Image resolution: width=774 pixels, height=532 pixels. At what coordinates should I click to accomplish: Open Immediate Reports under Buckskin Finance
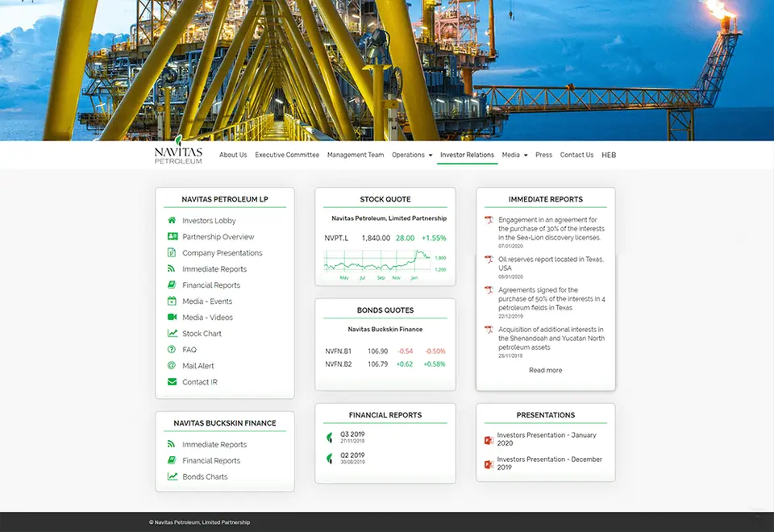[214, 445]
